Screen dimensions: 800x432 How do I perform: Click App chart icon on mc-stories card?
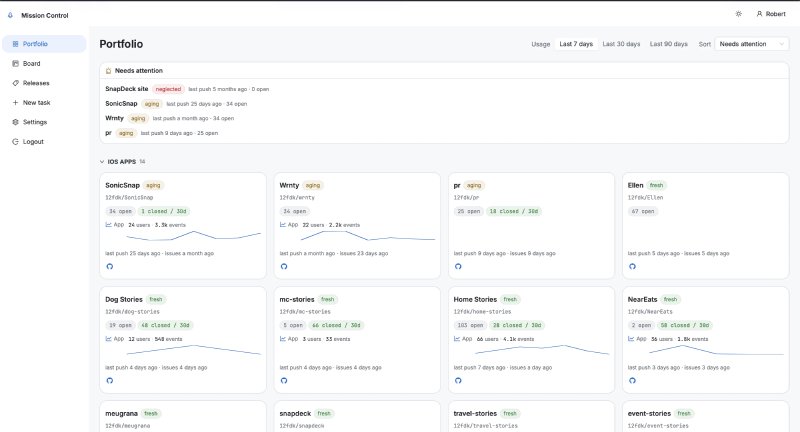point(283,339)
